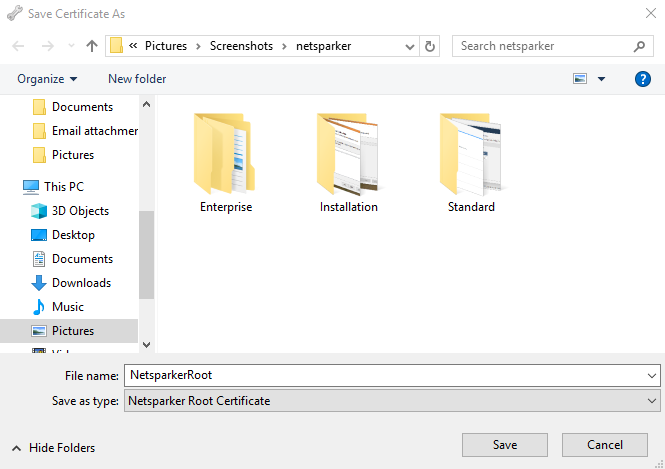Viewport: 665px width, 469px height.
Task: Expand the Organize menu
Action: [47, 79]
